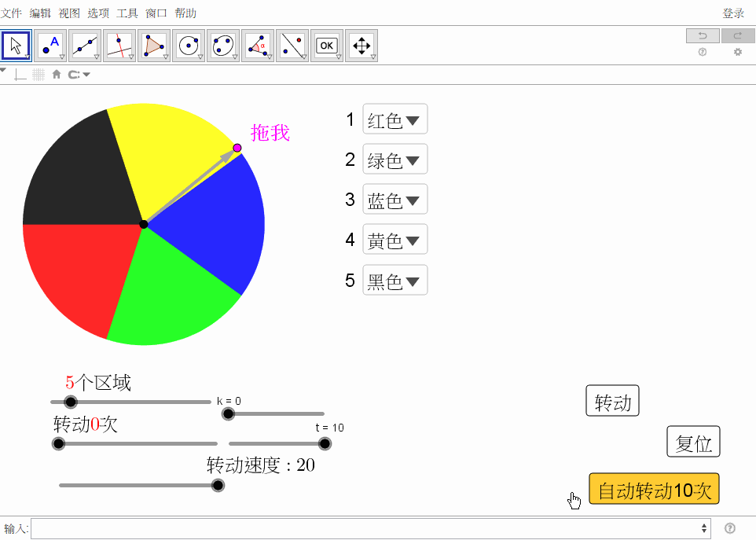Toggle the axes display icon
This screenshot has height=540, width=756.
click(20, 75)
